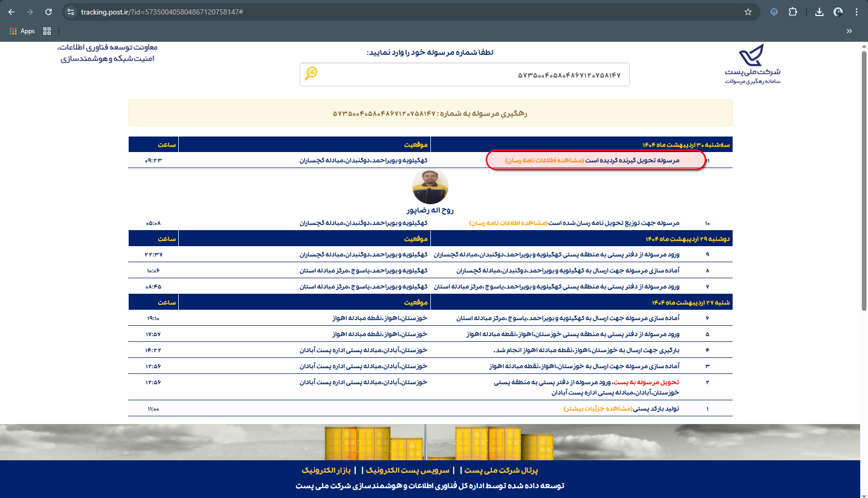The width and height of the screenshot is (868, 498).
Task: Select time 11:00 in row 1
Action: click(x=153, y=409)
